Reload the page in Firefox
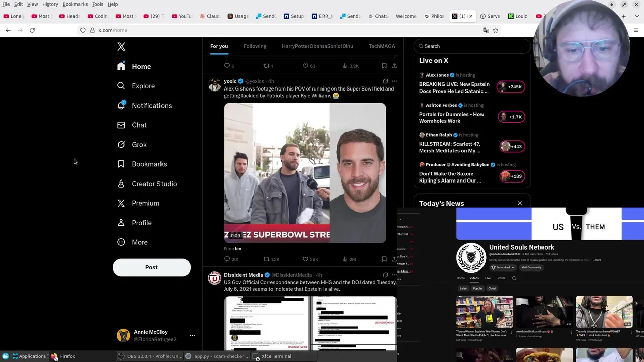The width and height of the screenshot is (644, 362). [32, 30]
